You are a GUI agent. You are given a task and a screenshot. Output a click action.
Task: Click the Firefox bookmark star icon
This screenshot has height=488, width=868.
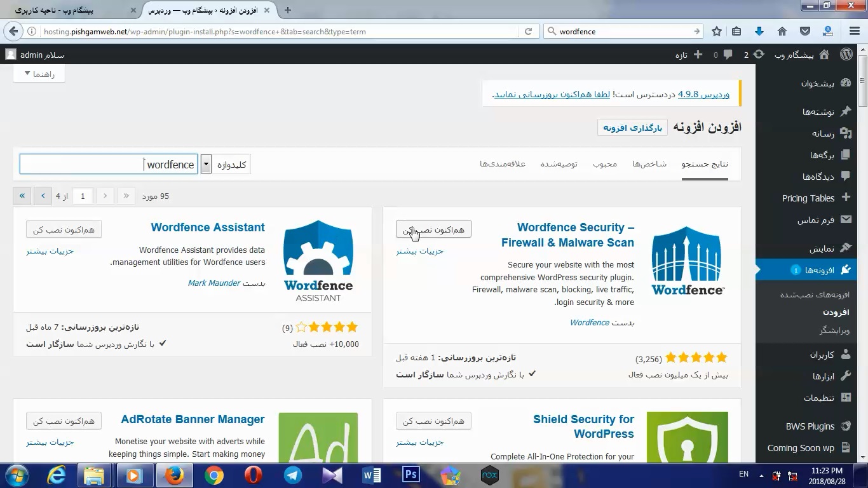(x=717, y=31)
